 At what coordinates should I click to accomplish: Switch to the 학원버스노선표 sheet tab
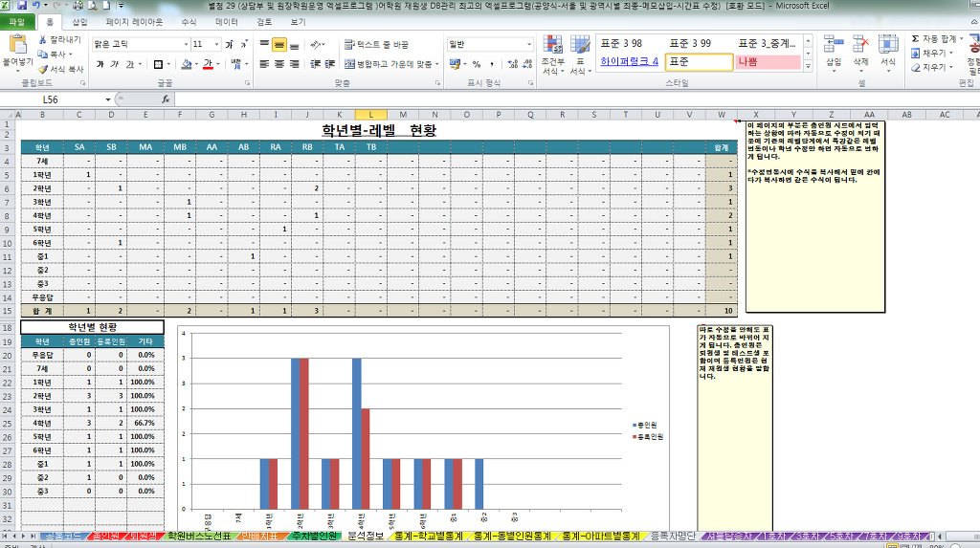coord(199,537)
